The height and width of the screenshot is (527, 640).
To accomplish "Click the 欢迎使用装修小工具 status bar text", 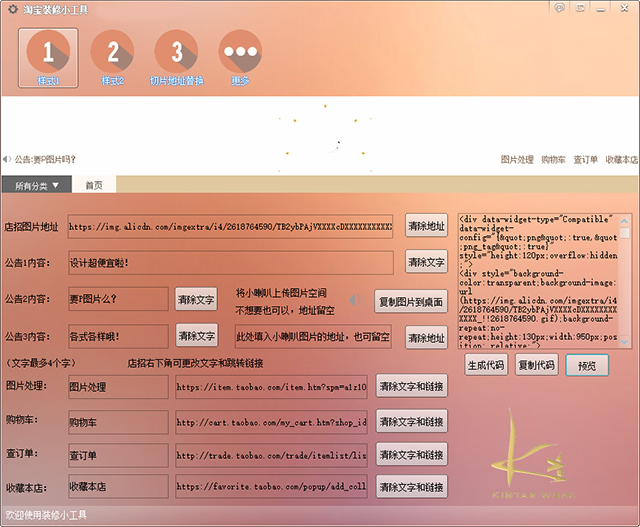I will pyautogui.click(x=46, y=515).
